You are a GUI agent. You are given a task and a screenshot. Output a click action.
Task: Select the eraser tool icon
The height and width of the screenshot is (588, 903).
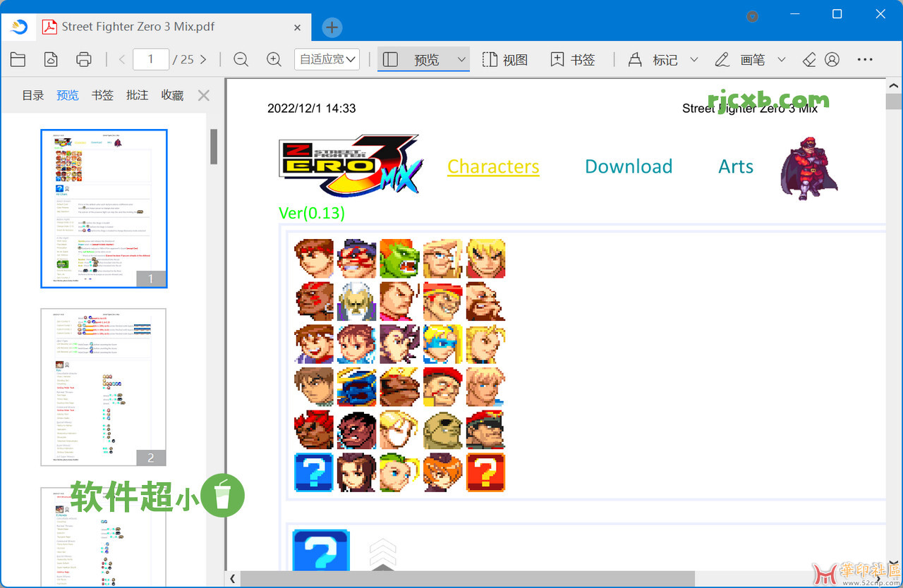(809, 60)
